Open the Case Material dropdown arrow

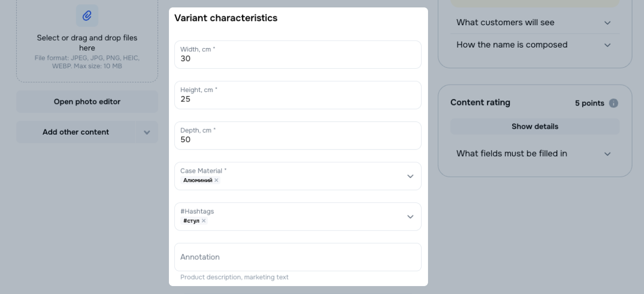click(x=410, y=176)
